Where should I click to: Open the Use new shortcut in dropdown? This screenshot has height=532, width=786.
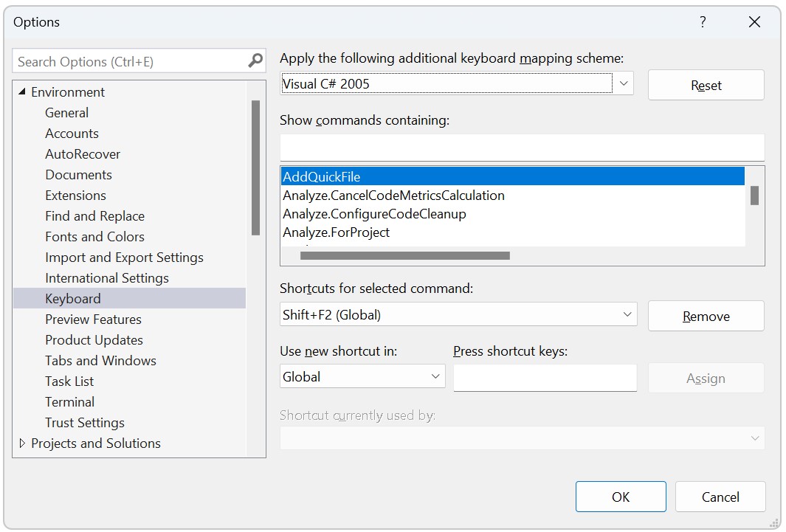(x=436, y=376)
